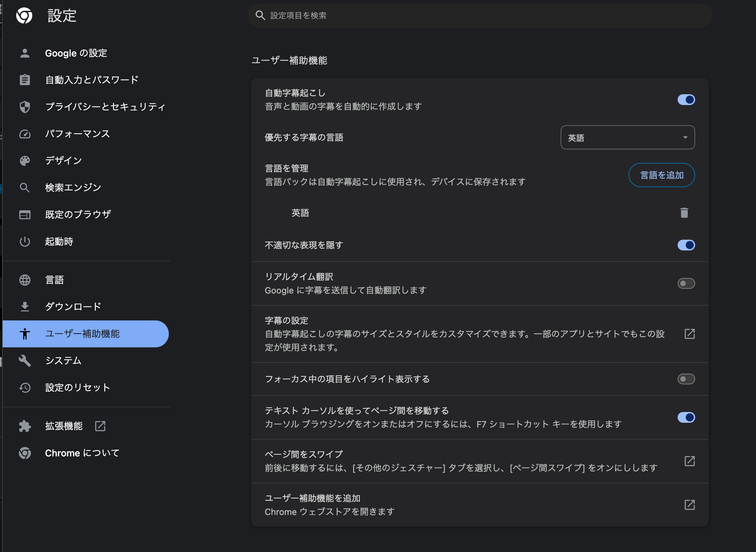This screenshot has height=552, width=756.
Task: Click the palette icon for デザイン
Action: click(25, 161)
